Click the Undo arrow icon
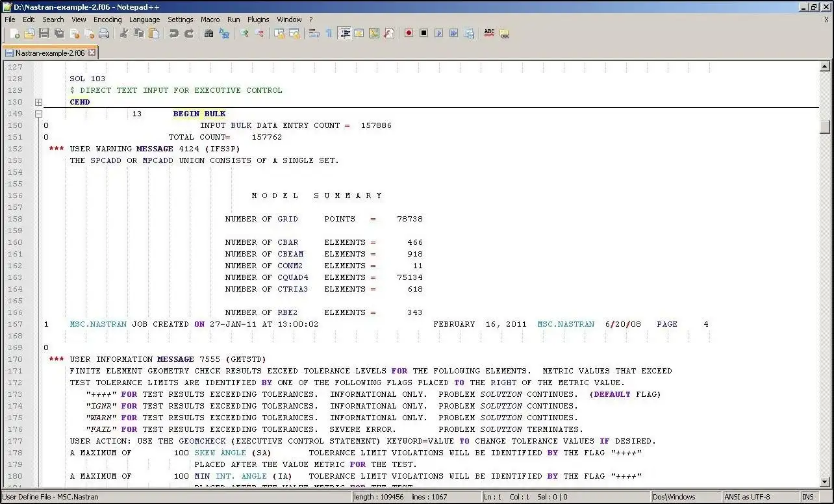Viewport: 834px width, 504px height. pyautogui.click(x=174, y=33)
